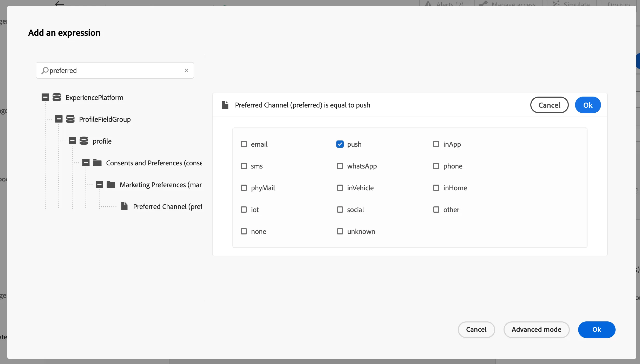Check the social channel checkbox
Image resolution: width=640 pixels, height=364 pixels.
[340, 210]
